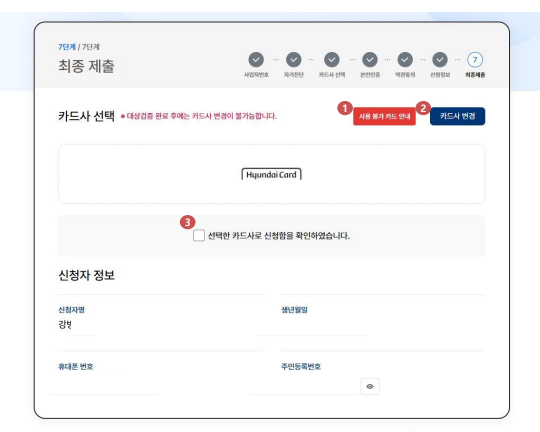Click the 카드사 변경 button

pyautogui.click(x=457, y=116)
